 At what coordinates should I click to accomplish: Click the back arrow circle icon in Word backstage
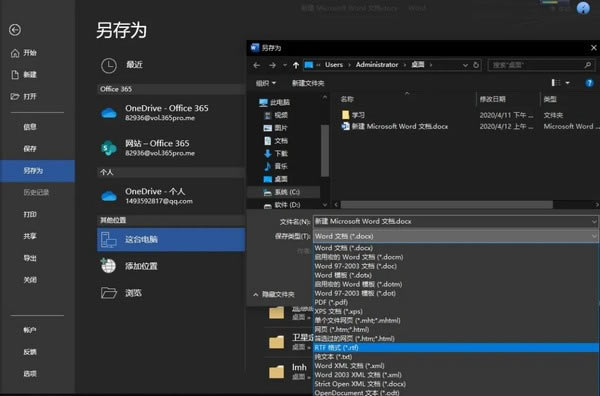point(15,30)
